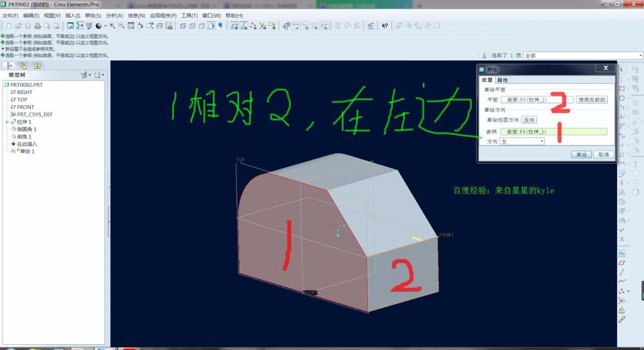Open the selection filter 全部 dropdown
The height and width of the screenshot is (350, 644).
point(640,55)
